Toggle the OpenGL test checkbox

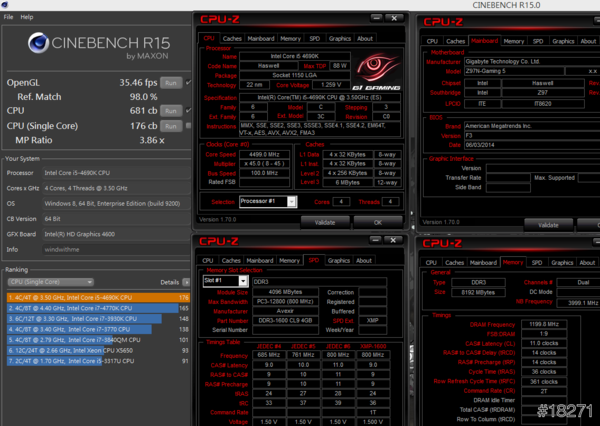click(187, 82)
